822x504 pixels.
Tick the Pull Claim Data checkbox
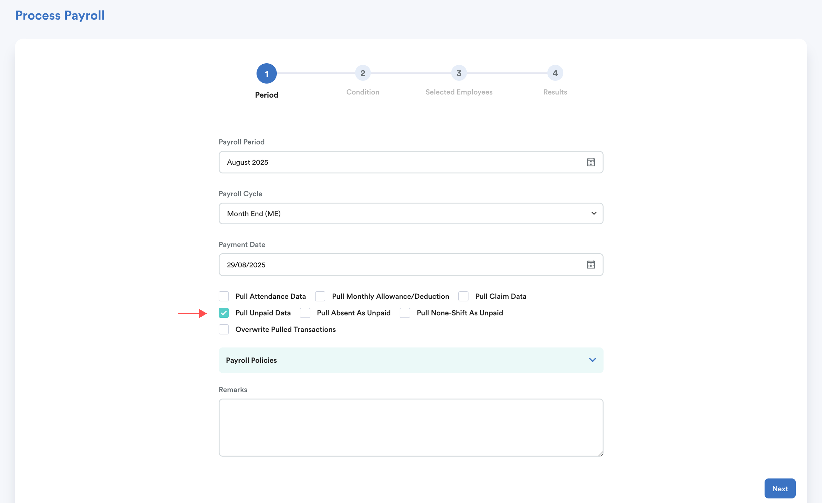(x=463, y=296)
